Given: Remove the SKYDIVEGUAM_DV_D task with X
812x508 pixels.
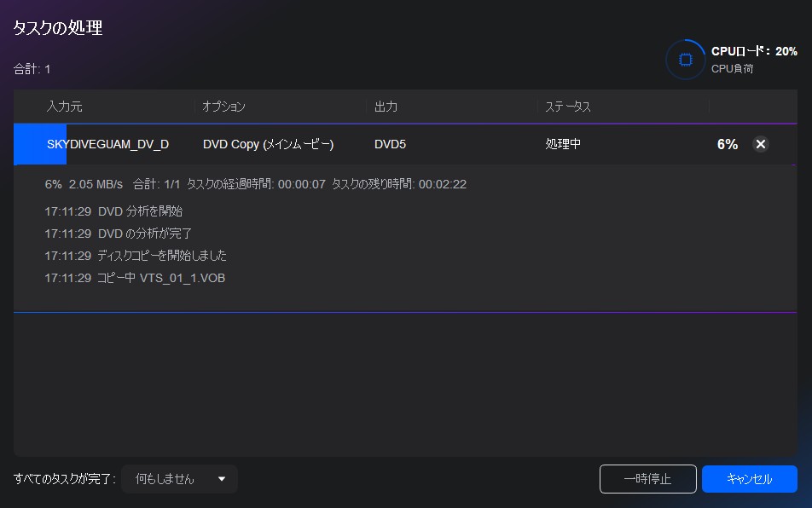Looking at the screenshot, I should coord(760,144).
